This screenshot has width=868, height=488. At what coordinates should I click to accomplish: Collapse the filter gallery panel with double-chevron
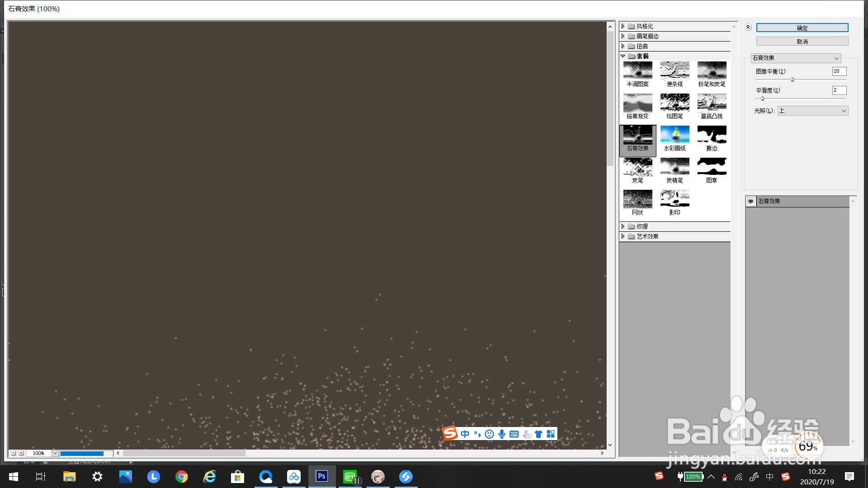(x=748, y=27)
